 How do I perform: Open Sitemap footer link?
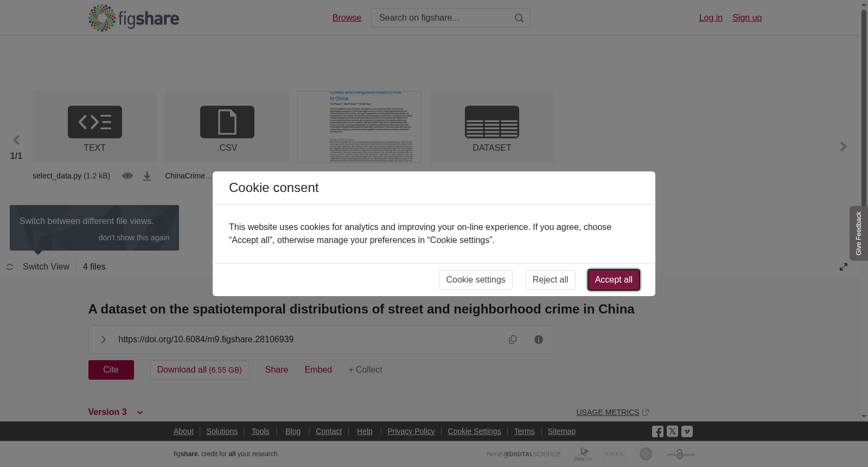[x=561, y=431]
